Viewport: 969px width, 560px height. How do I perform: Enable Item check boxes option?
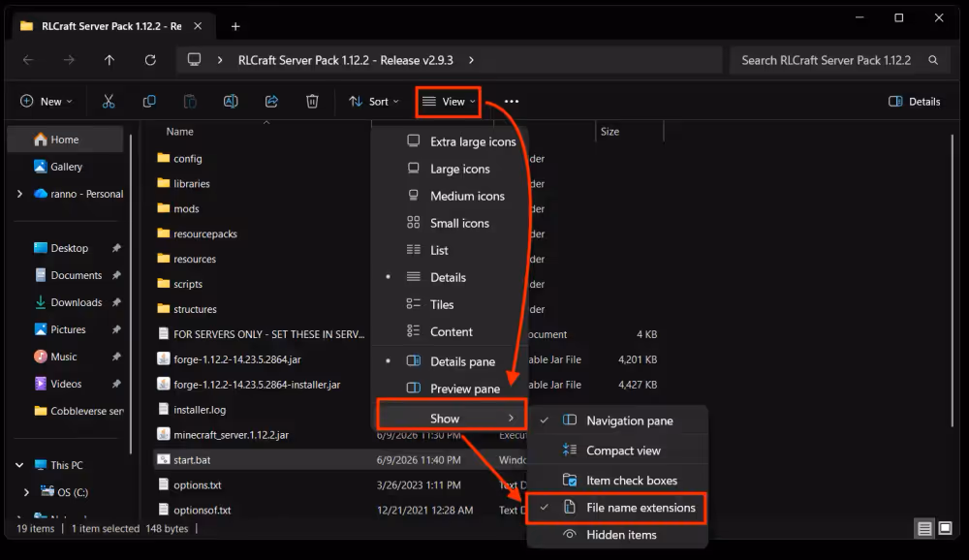[x=616, y=481]
